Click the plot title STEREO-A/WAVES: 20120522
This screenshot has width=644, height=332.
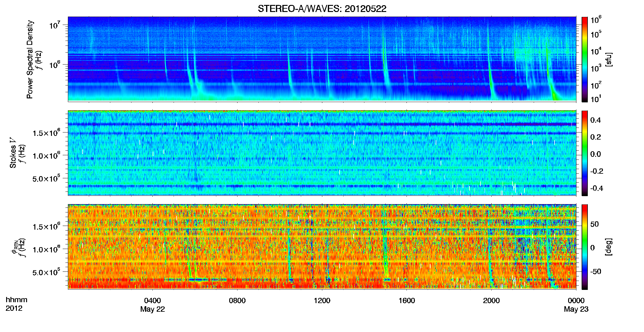[322, 9]
